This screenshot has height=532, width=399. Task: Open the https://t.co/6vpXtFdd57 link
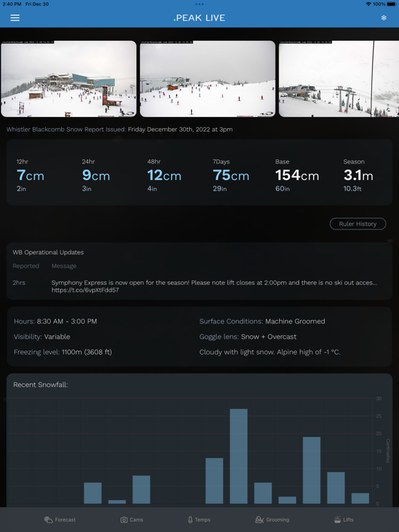[85, 290]
